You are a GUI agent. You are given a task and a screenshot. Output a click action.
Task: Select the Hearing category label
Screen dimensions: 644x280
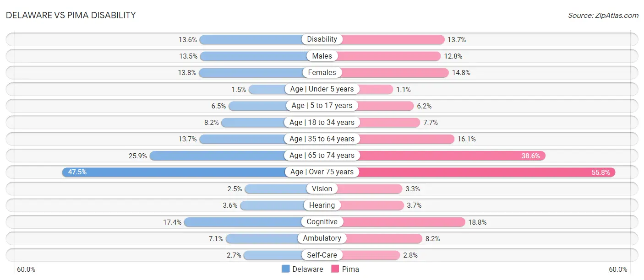322,205
